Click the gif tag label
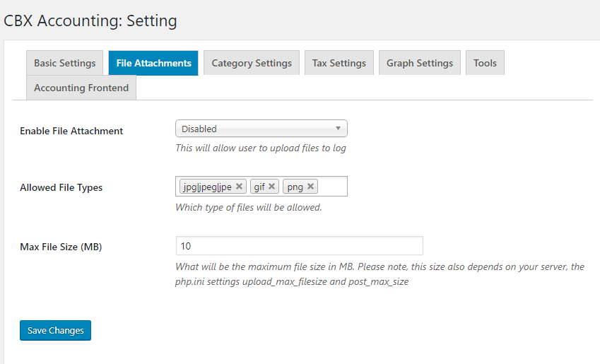600x364 pixels. click(259, 187)
